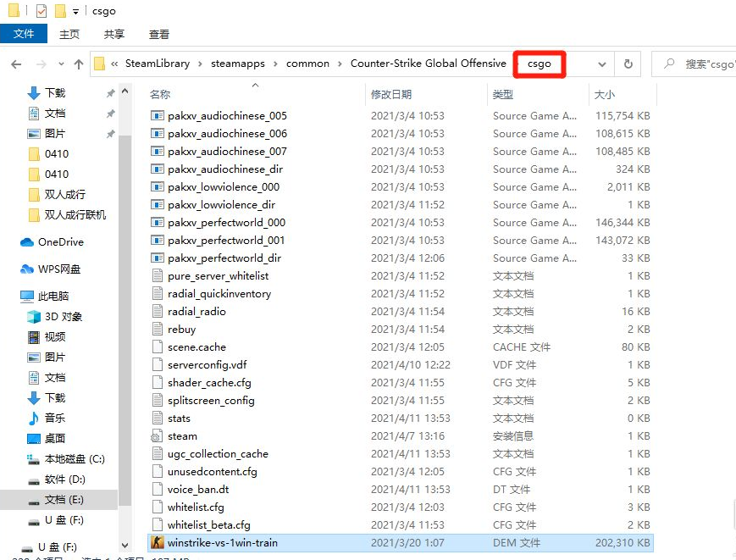Click the Forward navigation arrow
The image size is (736, 560).
coord(42,64)
